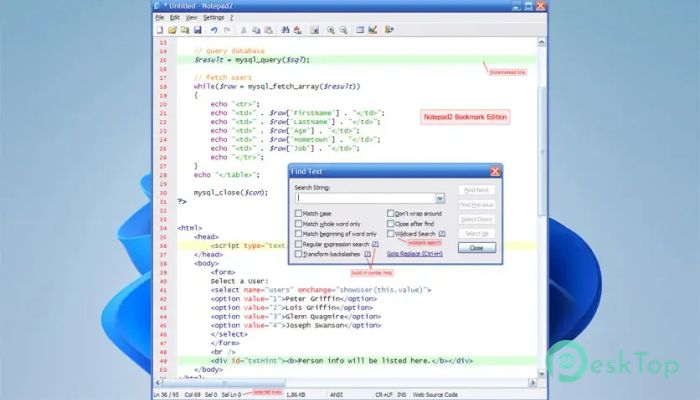Image resolution: width=700 pixels, height=400 pixels.
Task: Toggle the Word Wrap toolbar icon
Action: point(315,30)
